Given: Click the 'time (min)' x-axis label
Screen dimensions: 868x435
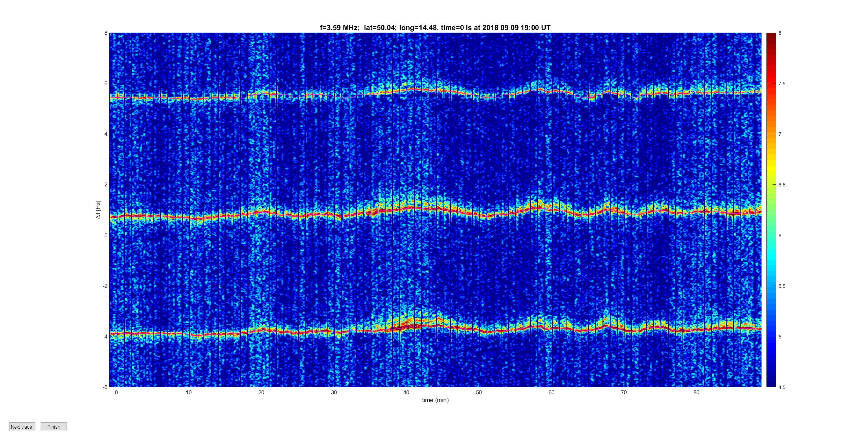Looking at the screenshot, I should (435, 400).
